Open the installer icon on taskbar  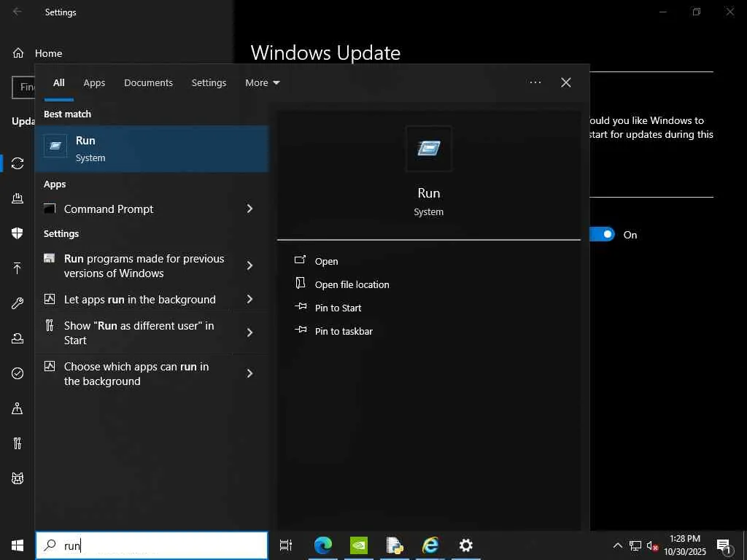coord(395,545)
